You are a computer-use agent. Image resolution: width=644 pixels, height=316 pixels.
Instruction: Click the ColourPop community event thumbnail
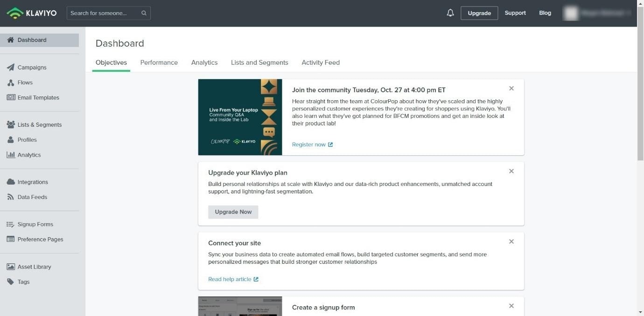240,117
